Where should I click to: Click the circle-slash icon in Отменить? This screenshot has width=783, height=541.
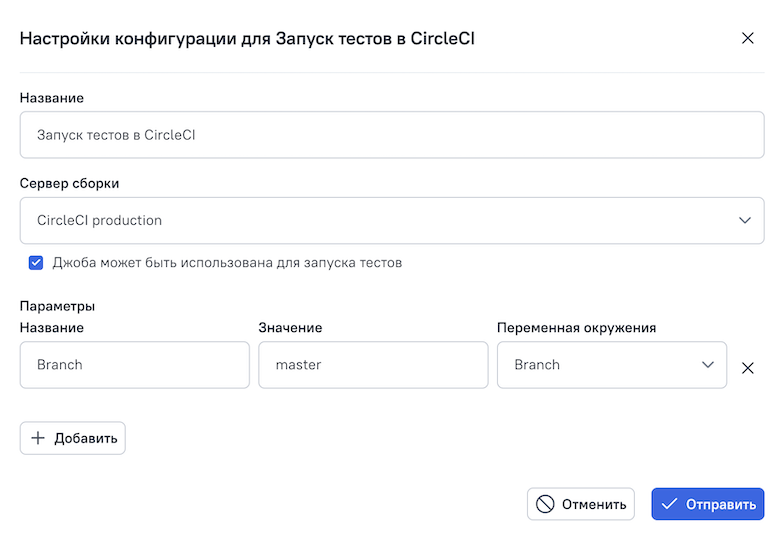pos(545,504)
